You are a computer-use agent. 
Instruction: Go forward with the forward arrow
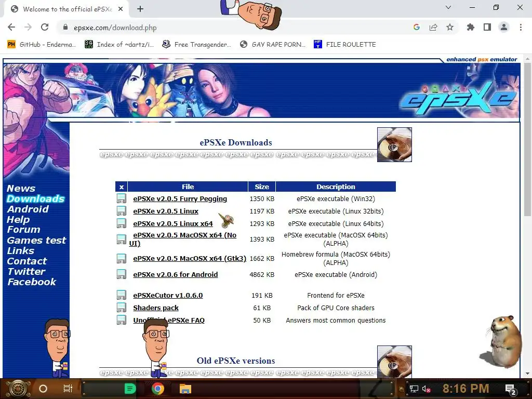click(28, 28)
